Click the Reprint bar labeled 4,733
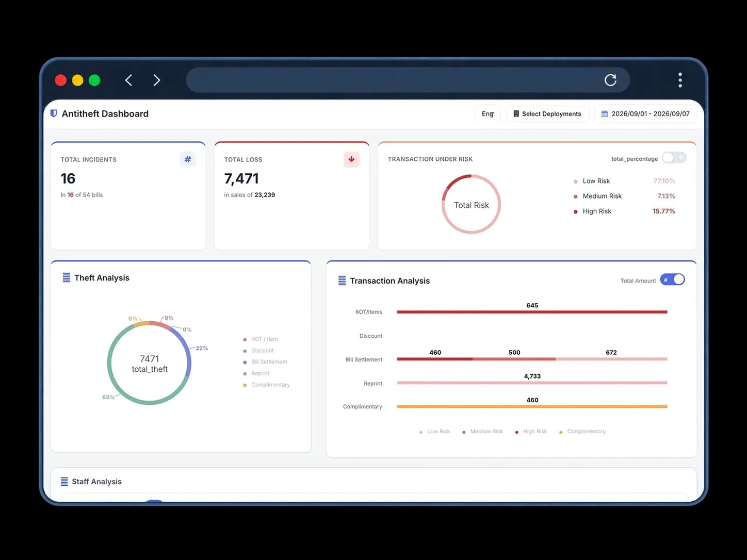Image resolution: width=747 pixels, height=560 pixels. point(532,383)
